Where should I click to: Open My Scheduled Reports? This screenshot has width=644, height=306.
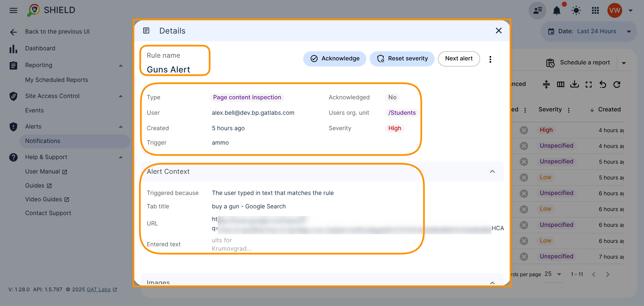click(57, 80)
